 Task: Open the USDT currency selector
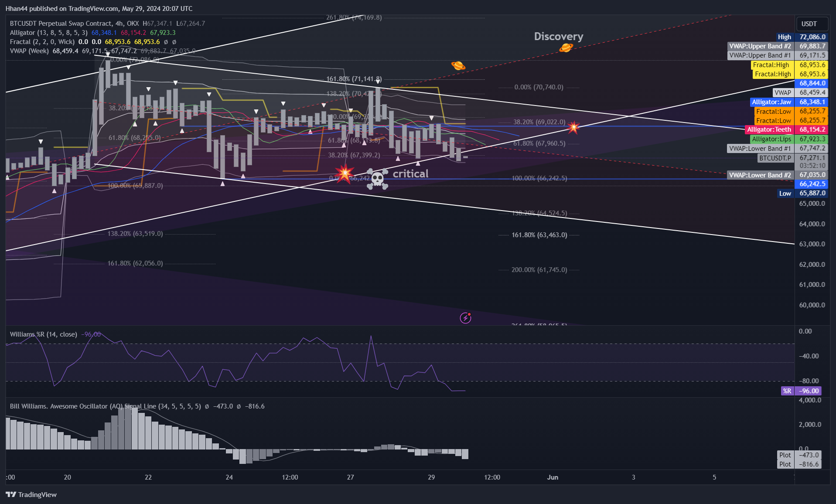coord(812,24)
